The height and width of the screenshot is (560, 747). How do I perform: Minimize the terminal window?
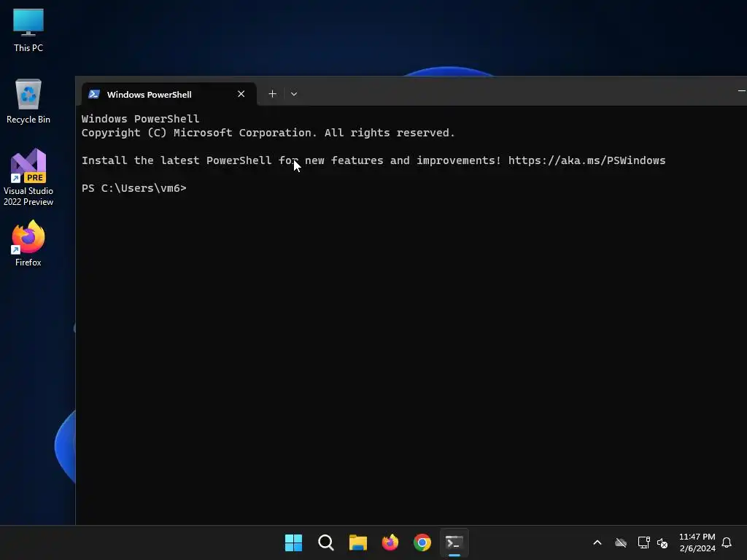point(741,90)
